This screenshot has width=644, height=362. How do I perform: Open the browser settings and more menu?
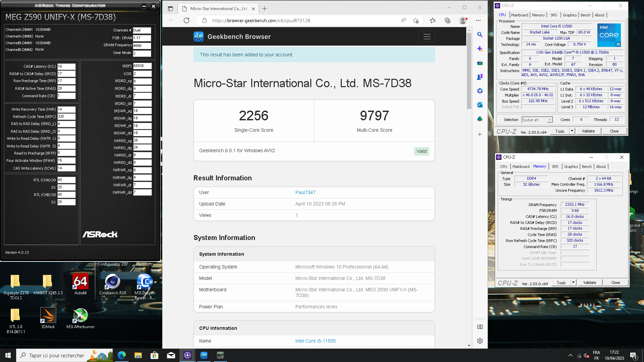tap(478, 20)
